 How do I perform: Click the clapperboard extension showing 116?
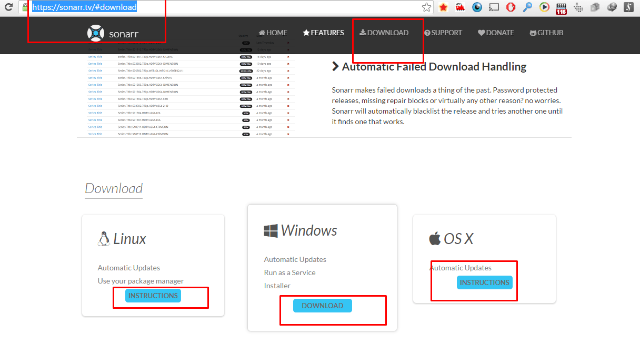561,8
